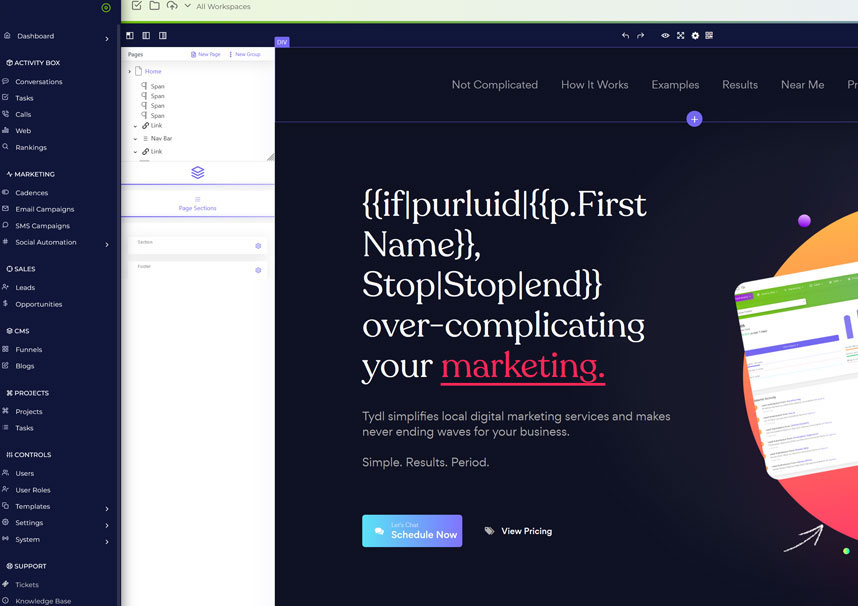Toggle preview with the eye icon
Screen dimensions: 858x606
666,36
